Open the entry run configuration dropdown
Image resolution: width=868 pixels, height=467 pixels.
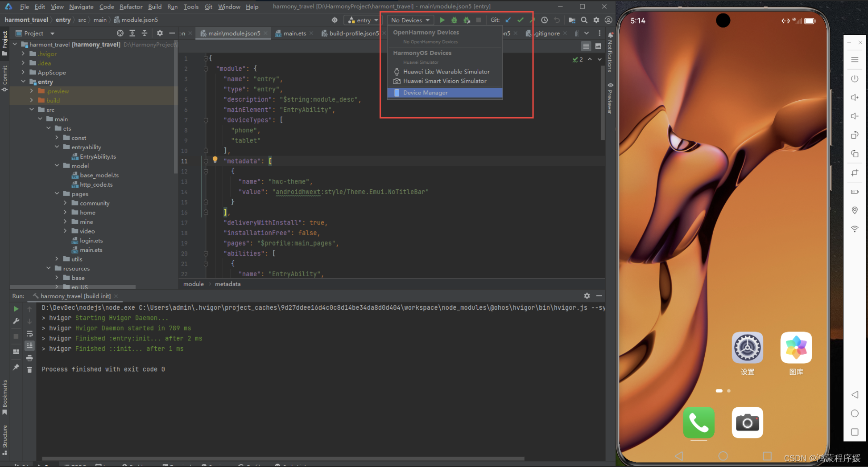click(x=363, y=20)
